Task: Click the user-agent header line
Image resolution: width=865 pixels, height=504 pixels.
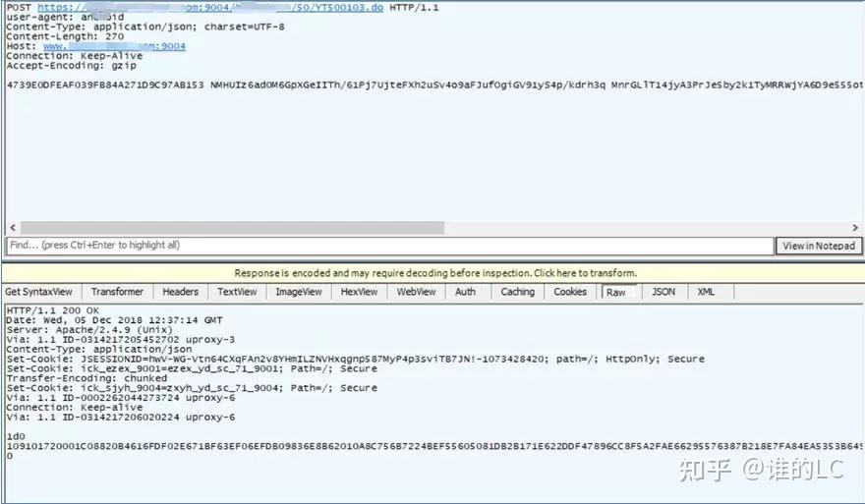Action: pyautogui.click(x=65, y=17)
